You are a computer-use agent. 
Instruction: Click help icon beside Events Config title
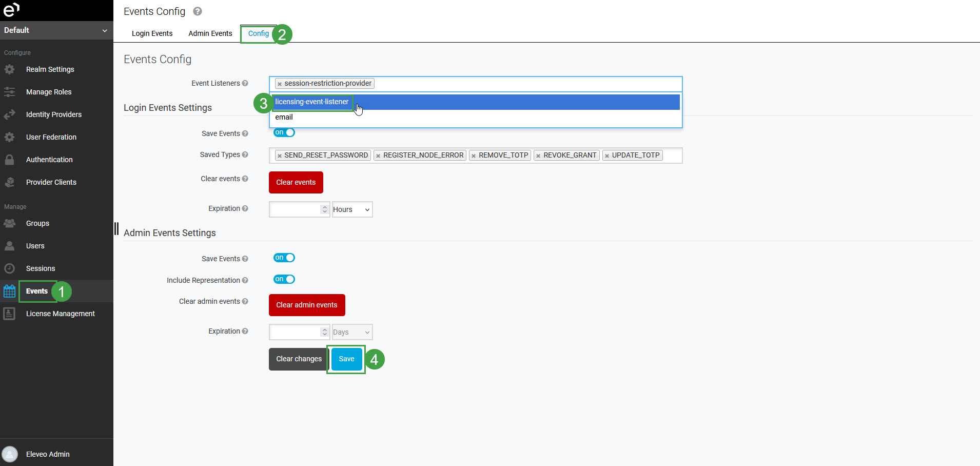pyautogui.click(x=198, y=11)
